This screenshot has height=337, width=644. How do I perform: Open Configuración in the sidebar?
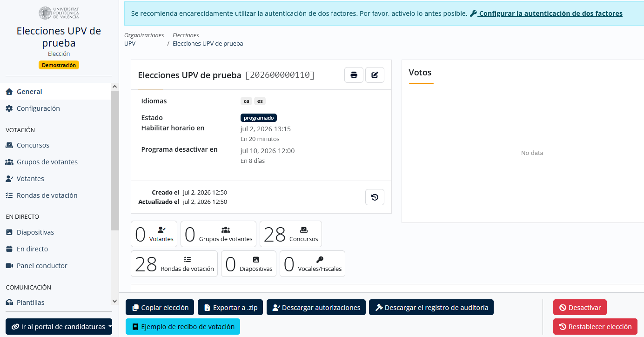(38, 108)
